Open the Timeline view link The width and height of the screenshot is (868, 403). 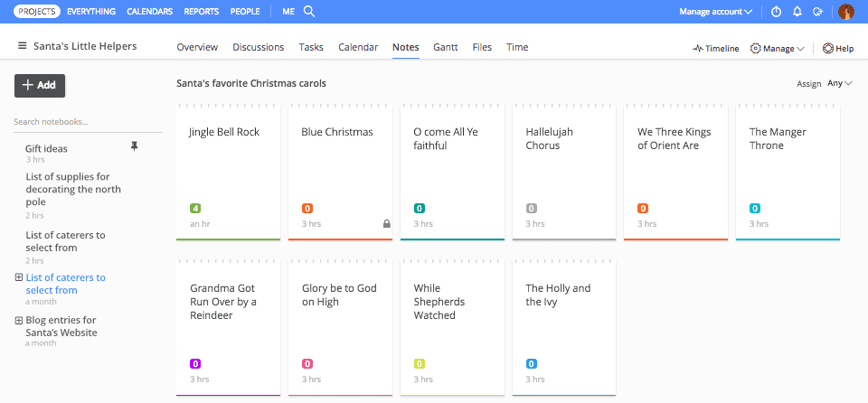pos(715,49)
